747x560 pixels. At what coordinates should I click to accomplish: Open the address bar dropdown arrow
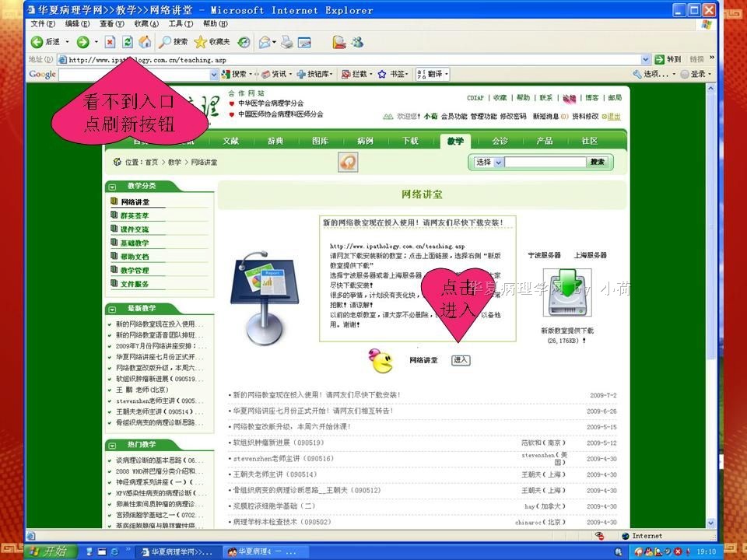tap(646, 60)
